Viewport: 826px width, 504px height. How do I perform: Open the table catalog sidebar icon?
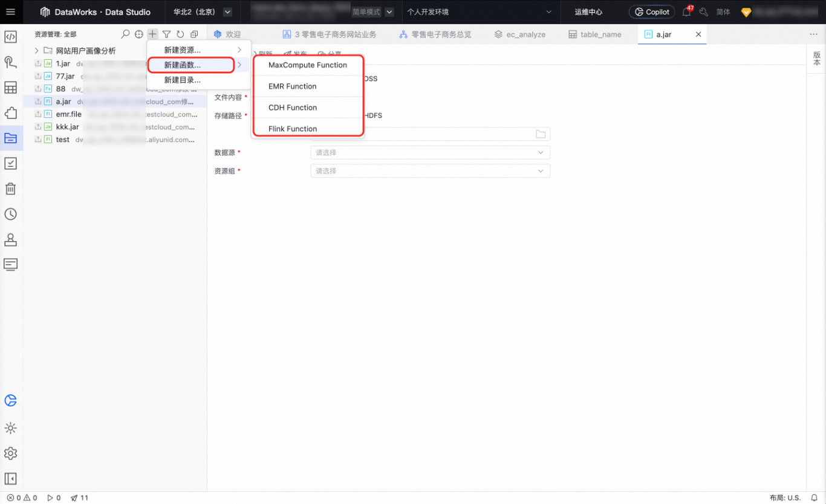click(10, 88)
